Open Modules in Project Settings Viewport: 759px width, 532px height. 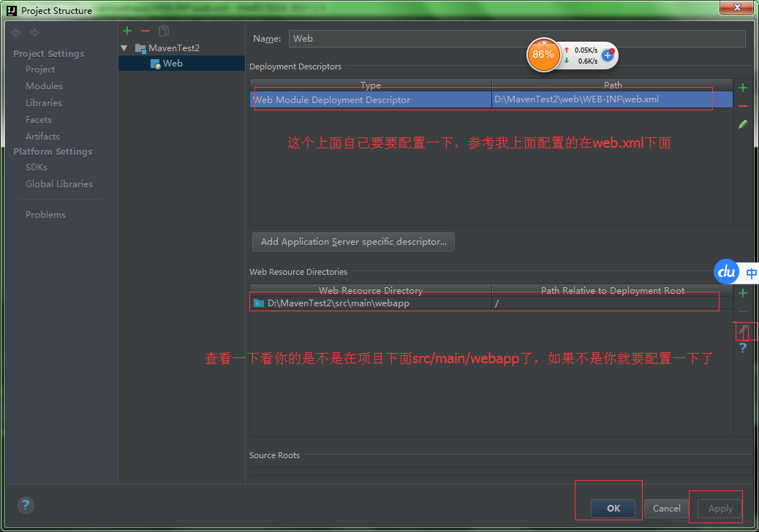click(x=44, y=86)
